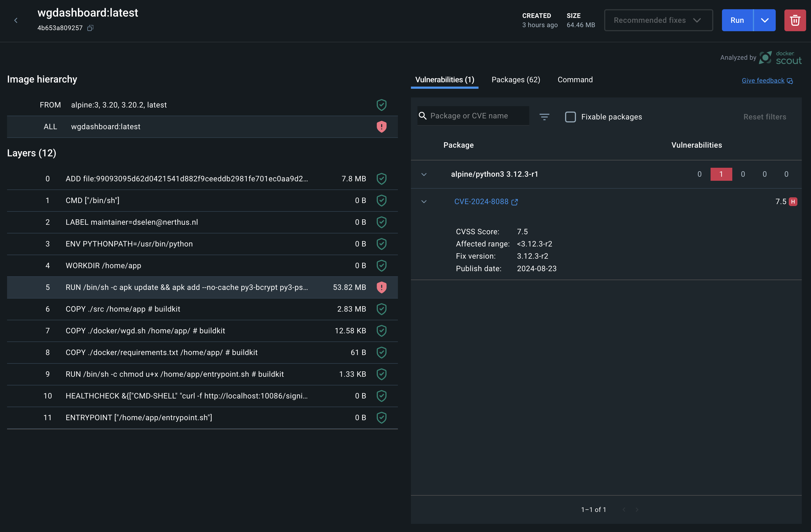
Task: Click the Publish date 2024-08-23 value
Action: coord(536,268)
